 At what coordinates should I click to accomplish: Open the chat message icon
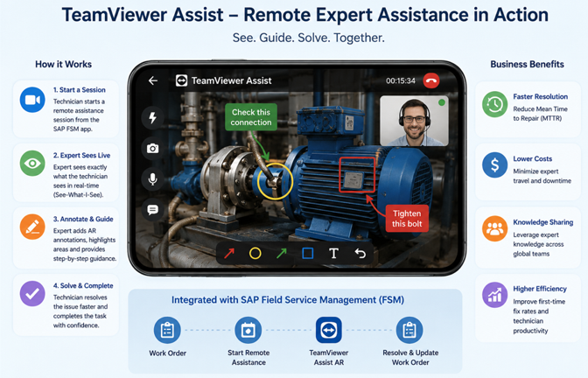click(152, 209)
